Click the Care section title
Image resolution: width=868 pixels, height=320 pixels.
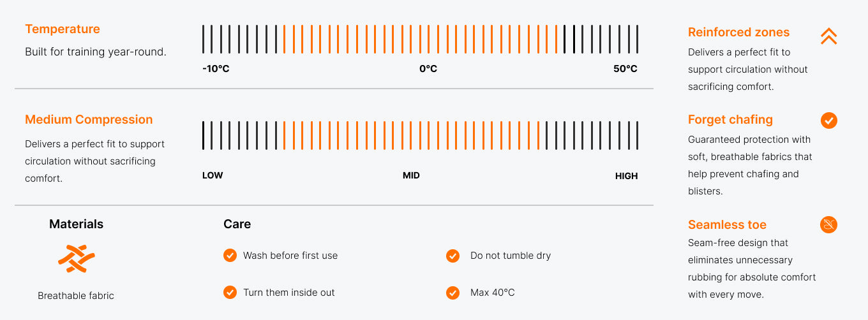tap(237, 224)
